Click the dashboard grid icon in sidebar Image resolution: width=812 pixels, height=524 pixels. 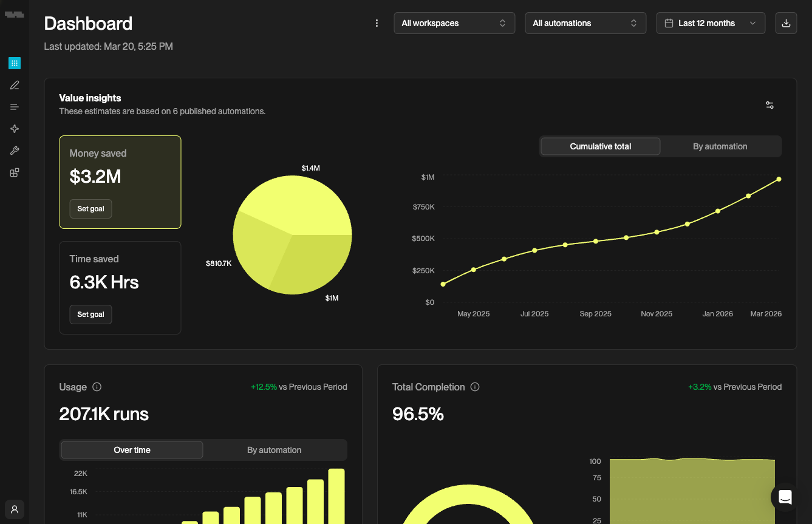(x=15, y=63)
